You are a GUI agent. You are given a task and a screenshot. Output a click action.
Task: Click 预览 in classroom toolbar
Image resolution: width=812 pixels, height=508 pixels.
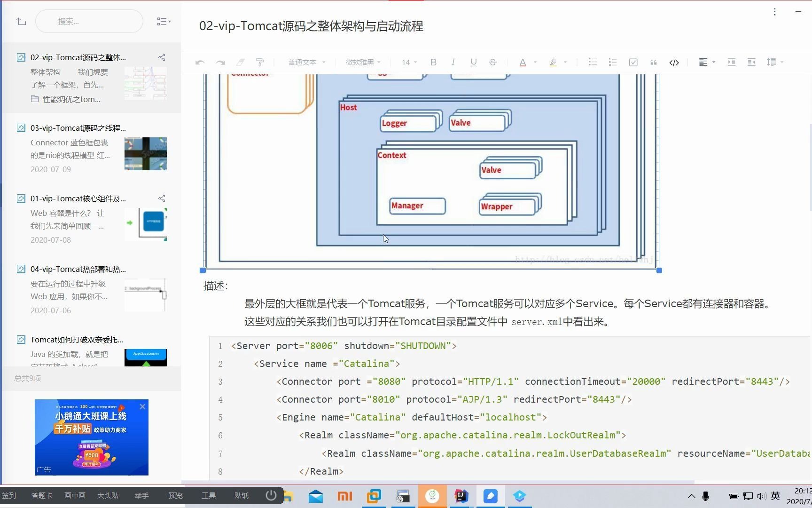point(175,495)
